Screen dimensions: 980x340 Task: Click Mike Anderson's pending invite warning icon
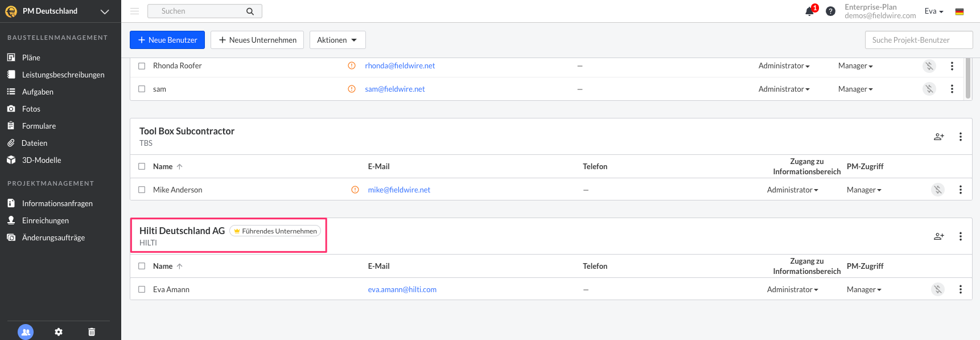click(355, 190)
